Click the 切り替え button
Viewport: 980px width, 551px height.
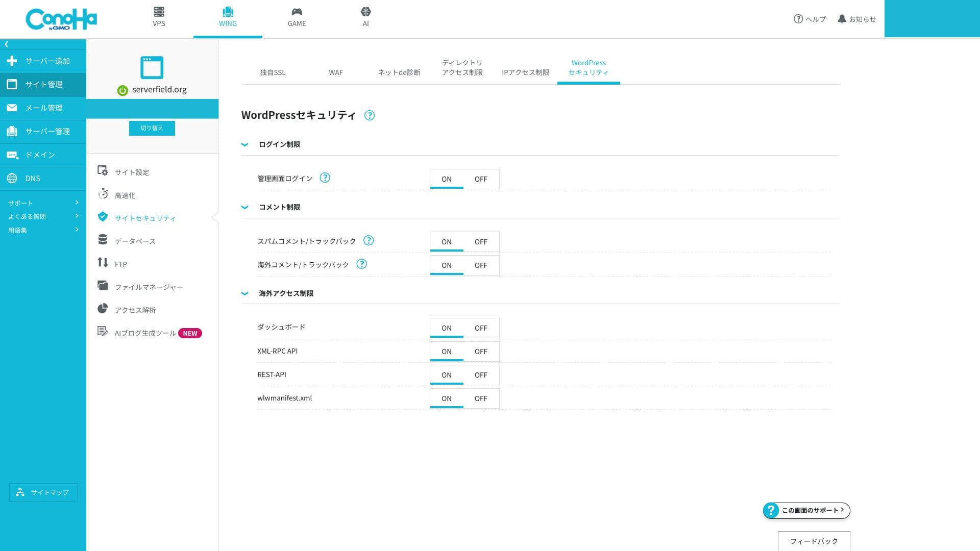(x=152, y=128)
